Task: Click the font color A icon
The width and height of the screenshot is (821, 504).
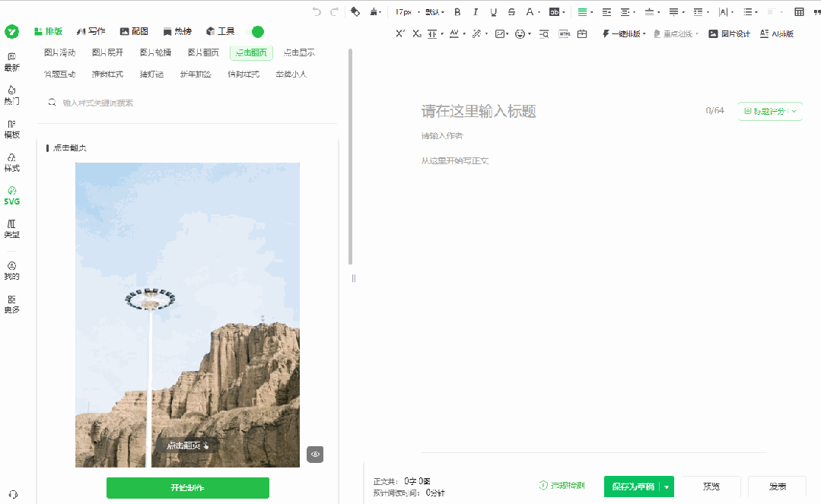Action: 530,11
